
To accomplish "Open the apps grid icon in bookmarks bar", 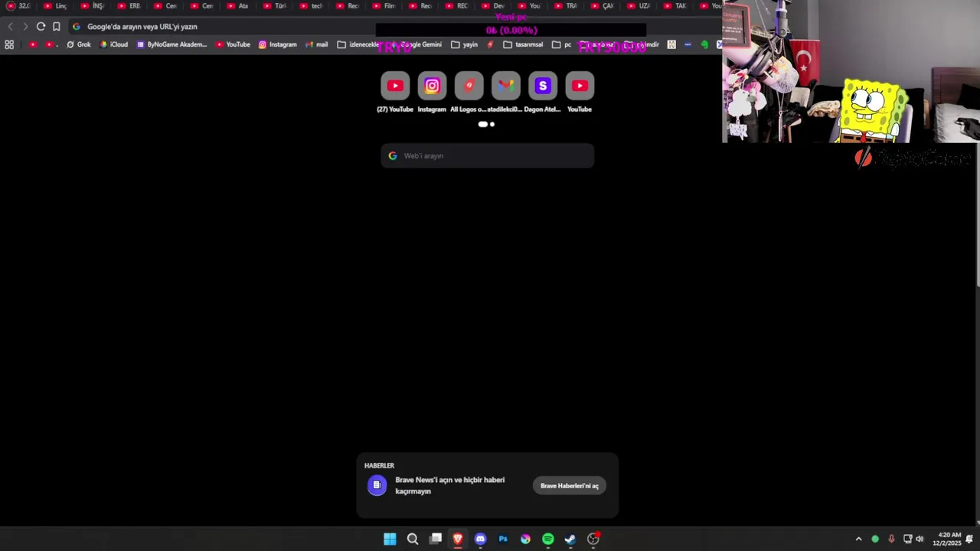I will click(9, 44).
